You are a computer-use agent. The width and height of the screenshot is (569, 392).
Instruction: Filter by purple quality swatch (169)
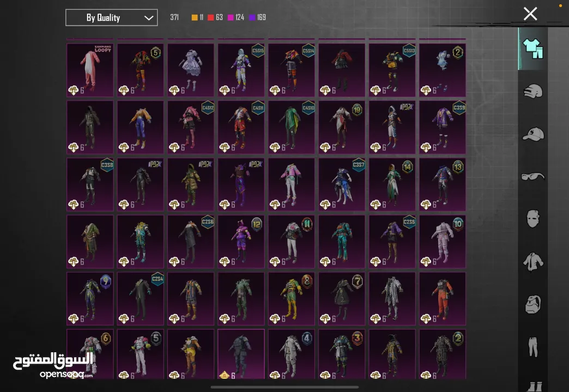pyautogui.click(x=252, y=17)
